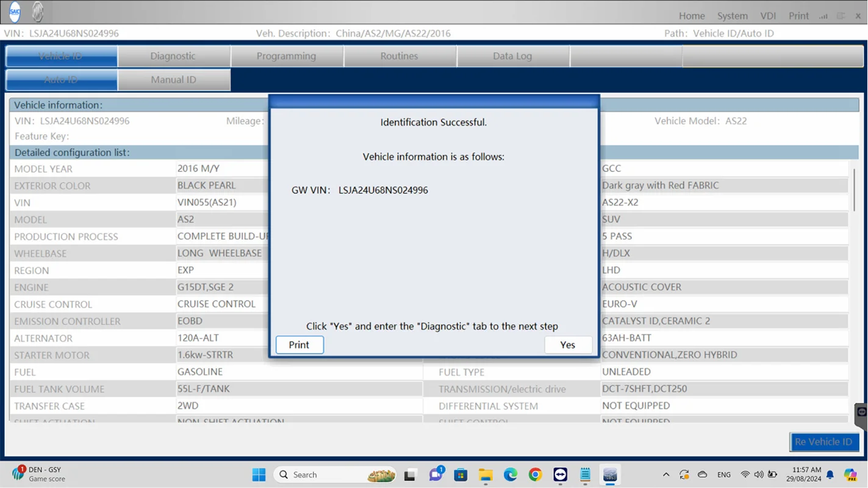The image size is (868, 488).
Task: Select the 120A-ALT alternator value
Action: 198,338
